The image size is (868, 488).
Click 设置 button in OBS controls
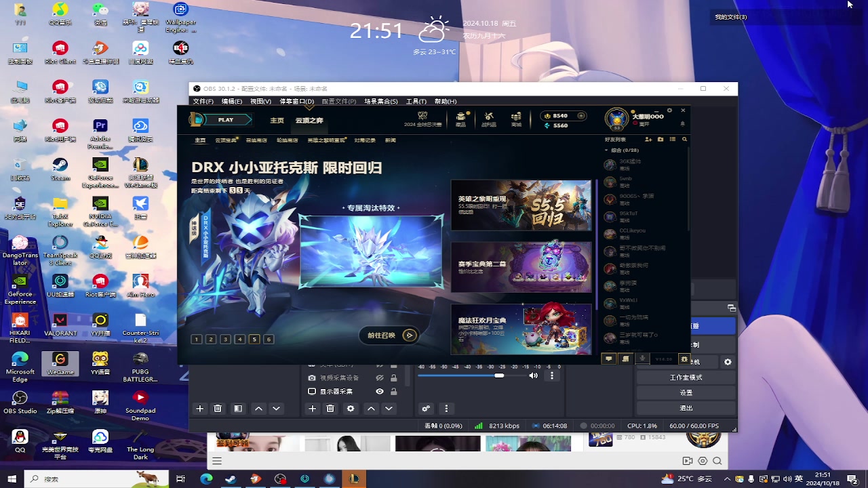686,393
